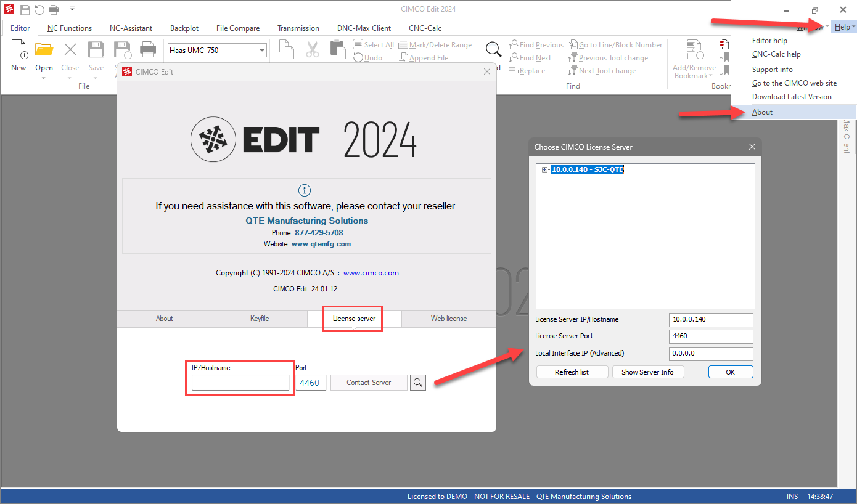
Task: Click the quick access Print icon in title bar
Action: (54, 9)
